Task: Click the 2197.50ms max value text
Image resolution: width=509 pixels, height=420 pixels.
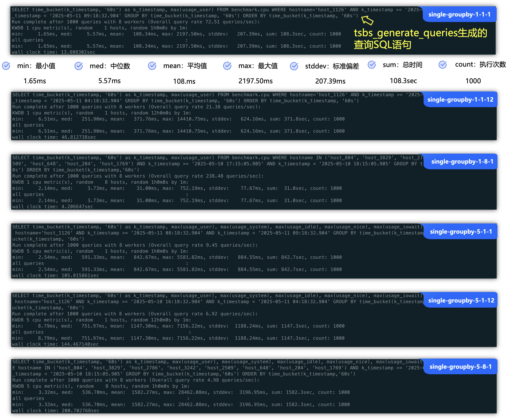Action: coord(255,81)
